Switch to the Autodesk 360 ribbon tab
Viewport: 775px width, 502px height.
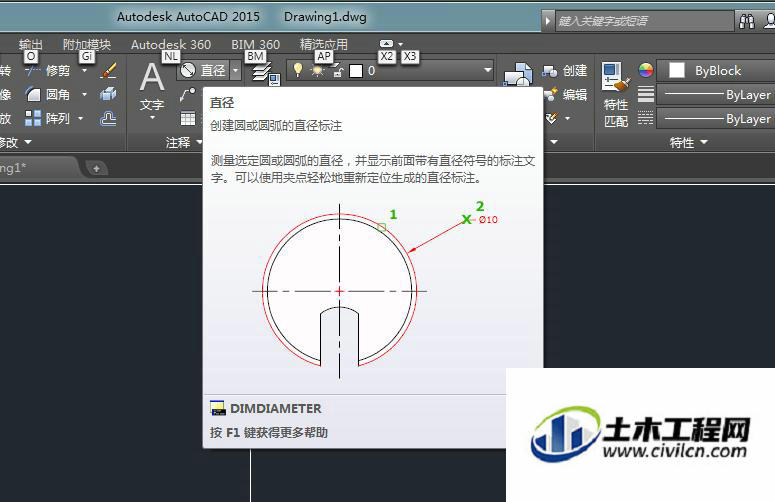[x=171, y=44]
